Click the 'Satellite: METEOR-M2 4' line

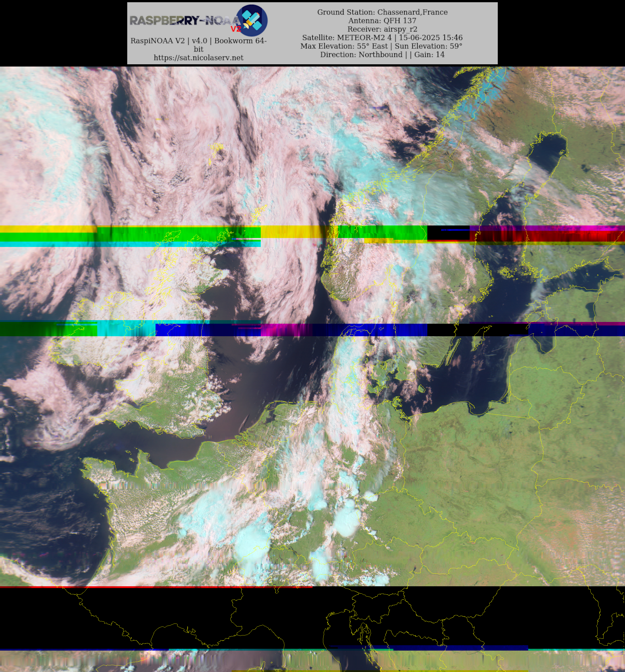(x=382, y=38)
